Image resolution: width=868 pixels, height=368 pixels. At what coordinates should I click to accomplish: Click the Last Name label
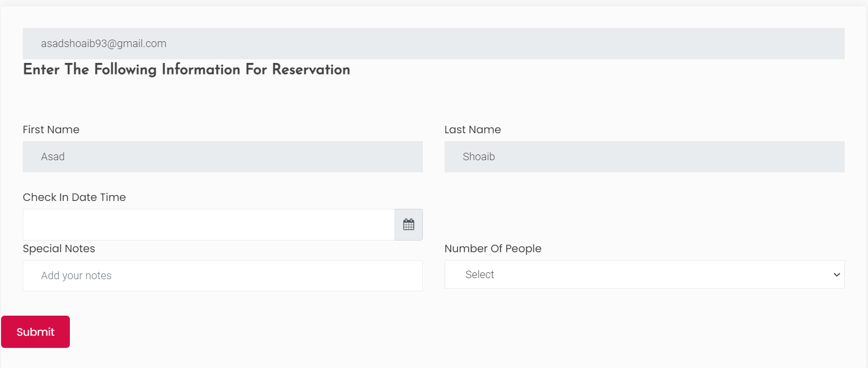(x=472, y=130)
